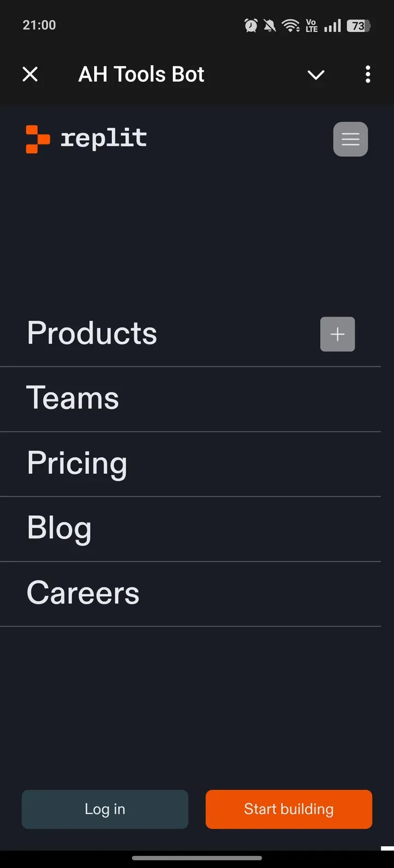Viewport: 394px width, 868px height.
Task: Click the orange Replit logo icon
Action: (x=38, y=139)
